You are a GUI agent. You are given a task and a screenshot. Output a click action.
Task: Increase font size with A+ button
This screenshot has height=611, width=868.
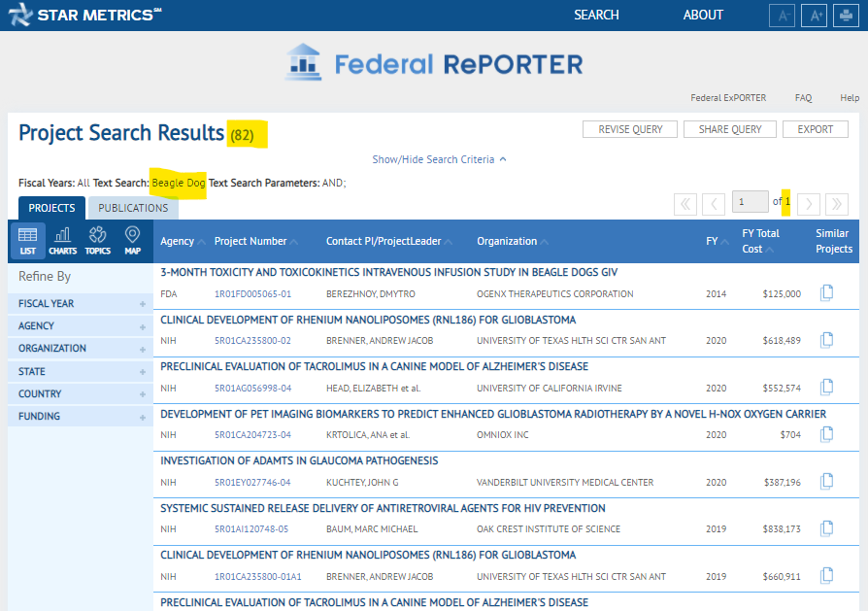(815, 16)
